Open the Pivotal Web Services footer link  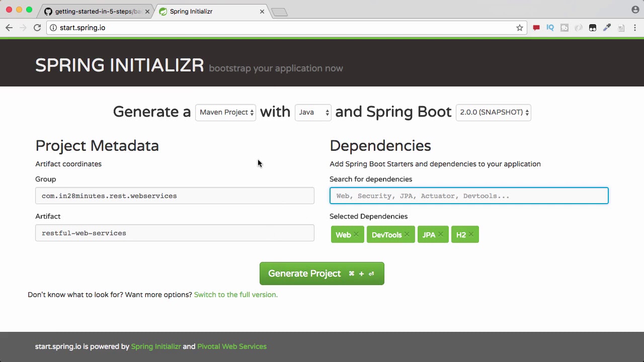232,346
